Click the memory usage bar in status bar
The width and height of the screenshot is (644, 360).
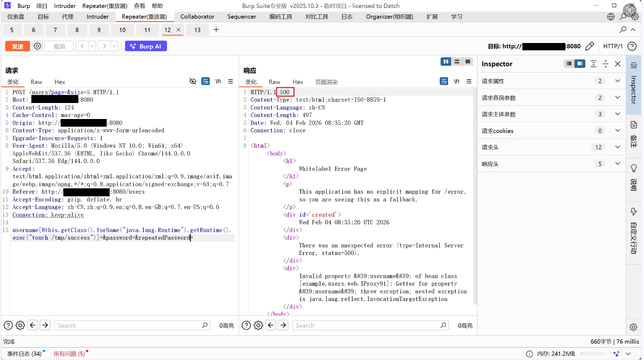[x=592, y=354]
